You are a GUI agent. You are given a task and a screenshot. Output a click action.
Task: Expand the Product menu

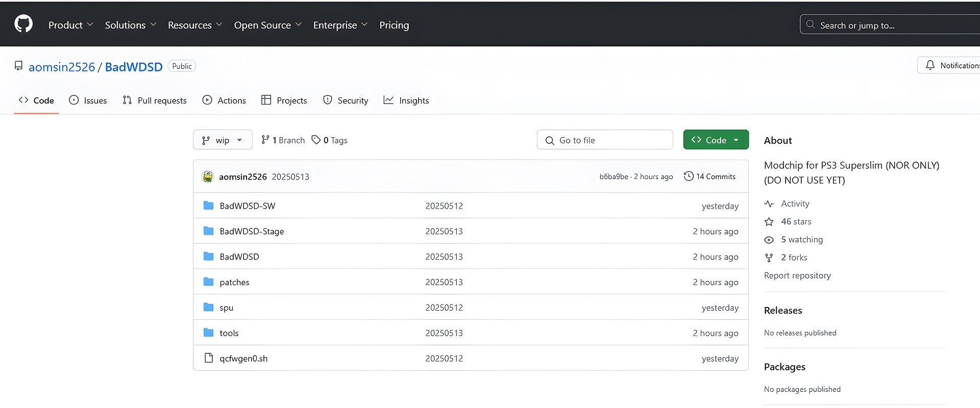click(70, 25)
